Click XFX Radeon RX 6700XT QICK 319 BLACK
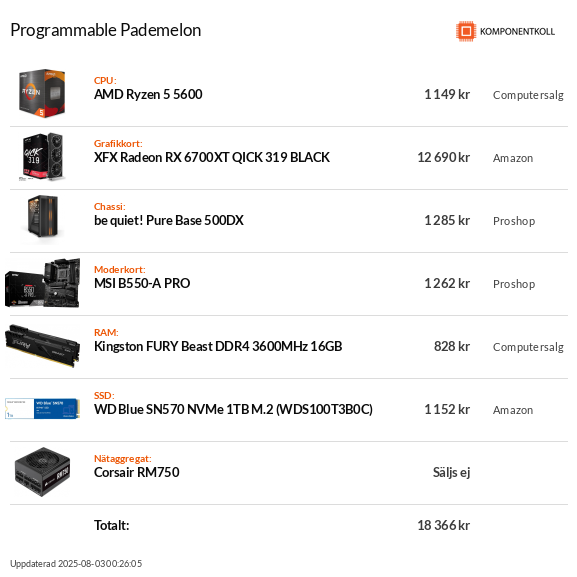This screenshot has width=577, height=577. coord(212,157)
